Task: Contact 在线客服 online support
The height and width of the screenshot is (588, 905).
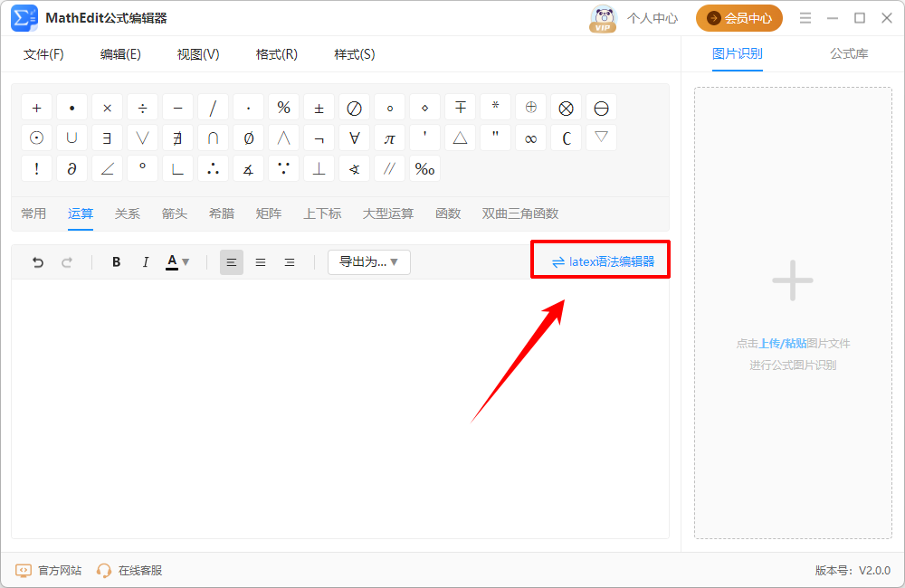Action: (129, 571)
